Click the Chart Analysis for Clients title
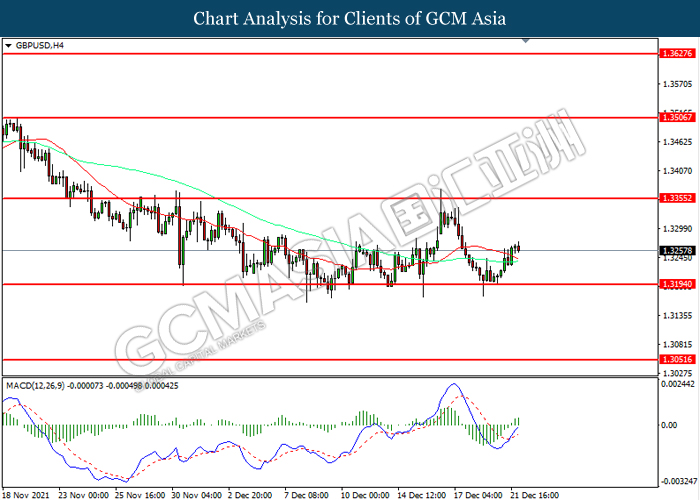 (350, 18)
